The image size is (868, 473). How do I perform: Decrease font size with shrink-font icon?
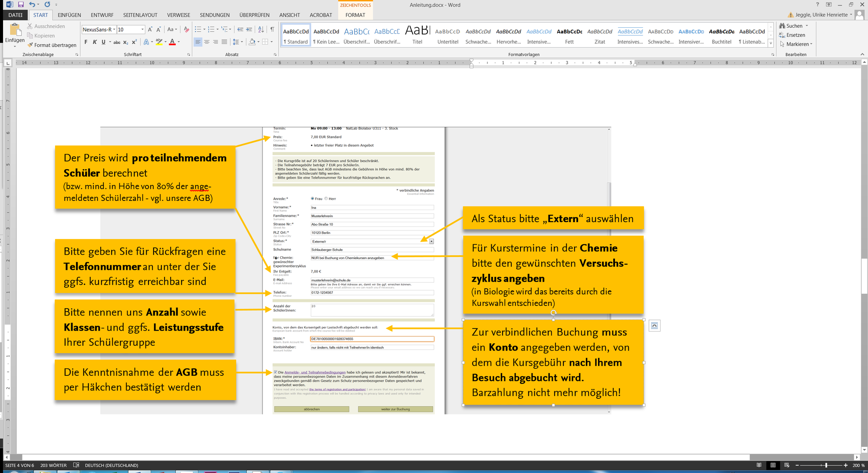pyautogui.click(x=158, y=30)
